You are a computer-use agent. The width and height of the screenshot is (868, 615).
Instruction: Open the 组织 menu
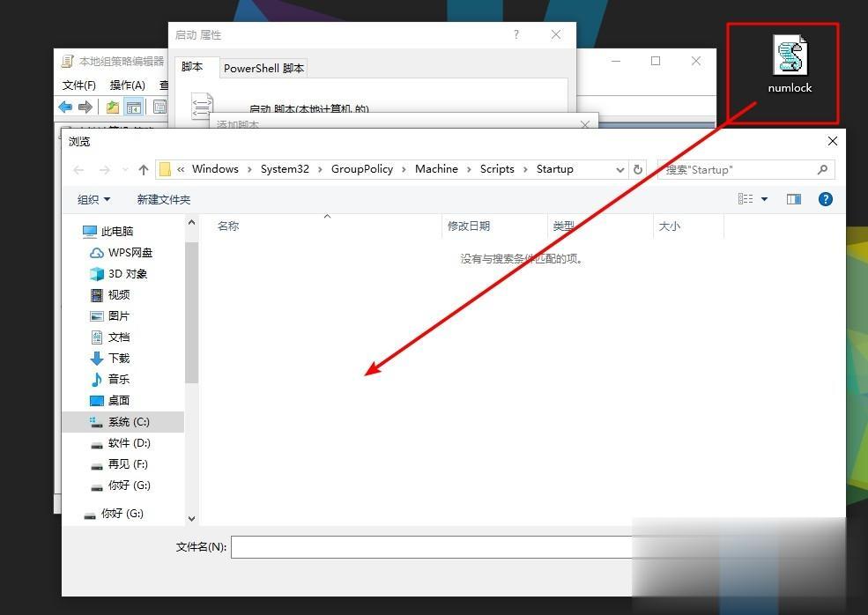click(x=93, y=199)
